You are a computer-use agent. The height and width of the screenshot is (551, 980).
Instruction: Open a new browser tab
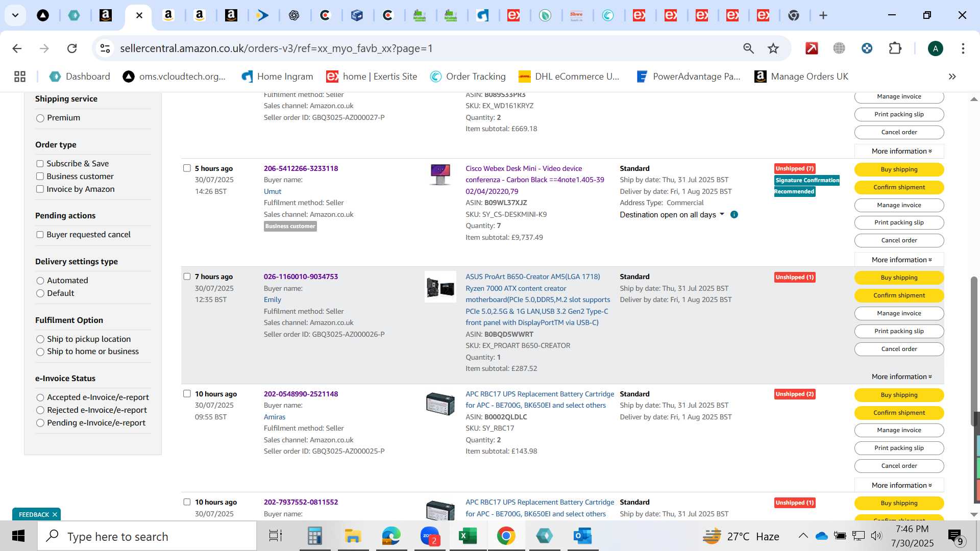(823, 15)
